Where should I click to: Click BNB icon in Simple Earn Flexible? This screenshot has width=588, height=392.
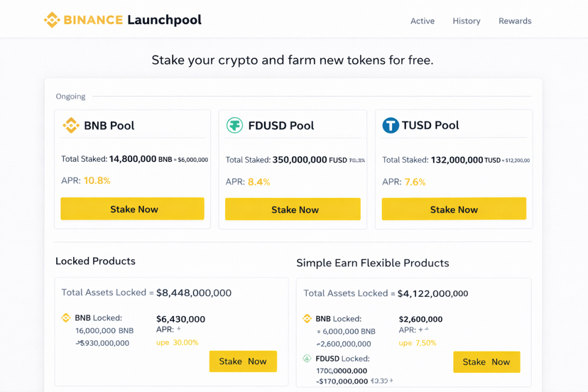pos(307,319)
